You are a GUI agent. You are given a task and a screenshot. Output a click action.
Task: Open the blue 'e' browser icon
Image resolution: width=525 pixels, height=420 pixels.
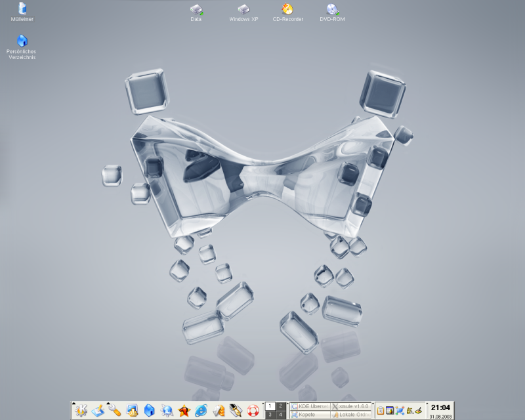coord(201,411)
